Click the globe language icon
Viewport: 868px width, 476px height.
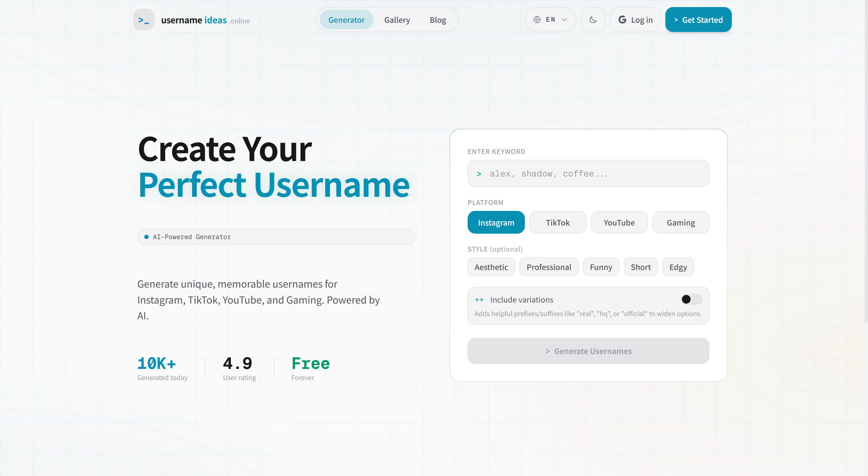[x=537, y=20]
